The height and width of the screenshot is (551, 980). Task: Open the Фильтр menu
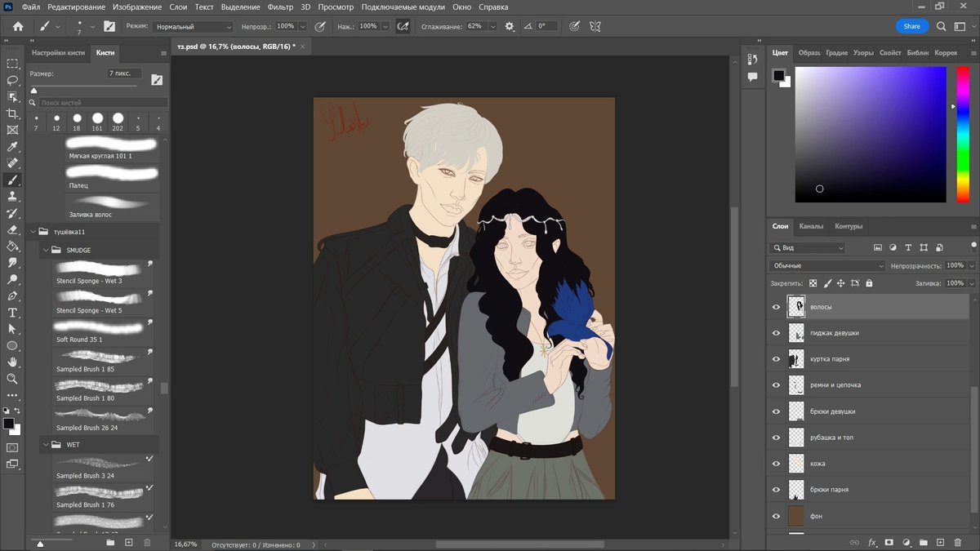pos(279,7)
